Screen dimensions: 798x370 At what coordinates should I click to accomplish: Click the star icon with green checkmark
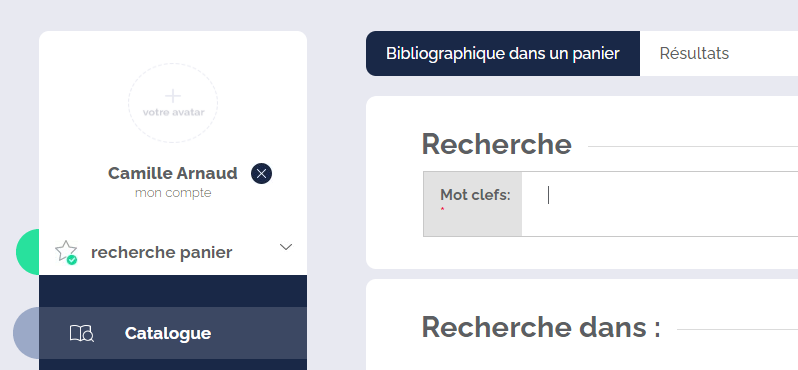pyautogui.click(x=66, y=252)
